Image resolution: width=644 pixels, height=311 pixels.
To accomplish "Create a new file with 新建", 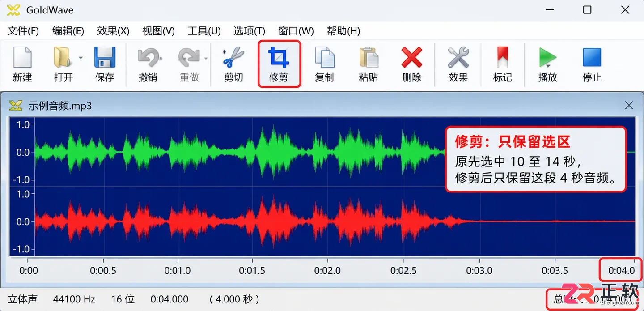I will click(22, 64).
